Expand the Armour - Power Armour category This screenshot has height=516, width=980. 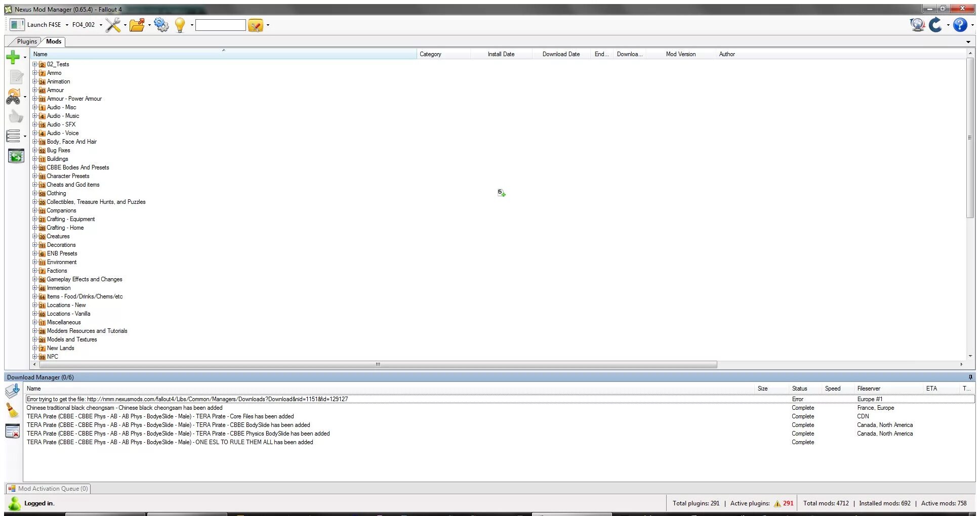click(x=35, y=99)
